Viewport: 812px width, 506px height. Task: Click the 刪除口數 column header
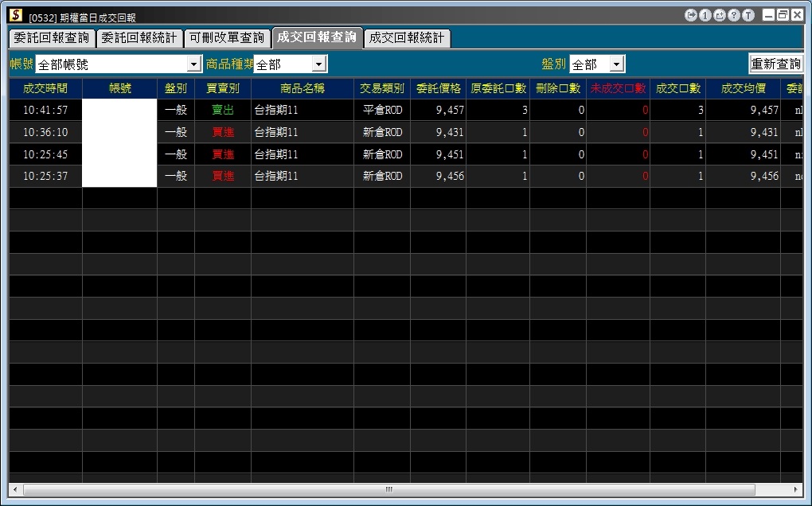point(558,88)
